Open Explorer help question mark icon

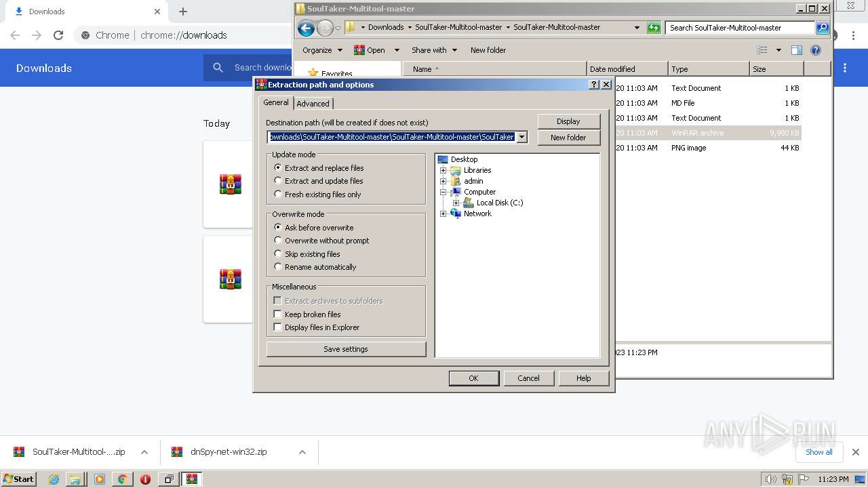816,50
